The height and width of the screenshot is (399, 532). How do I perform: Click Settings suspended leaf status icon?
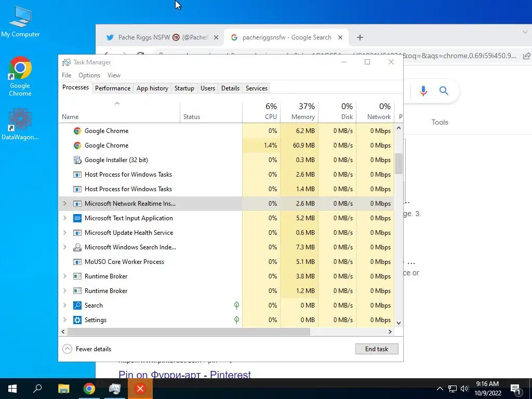pos(236,320)
